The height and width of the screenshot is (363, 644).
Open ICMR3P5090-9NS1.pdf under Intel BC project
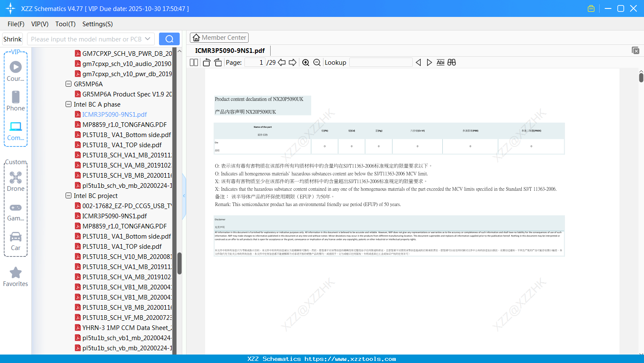tap(111, 216)
